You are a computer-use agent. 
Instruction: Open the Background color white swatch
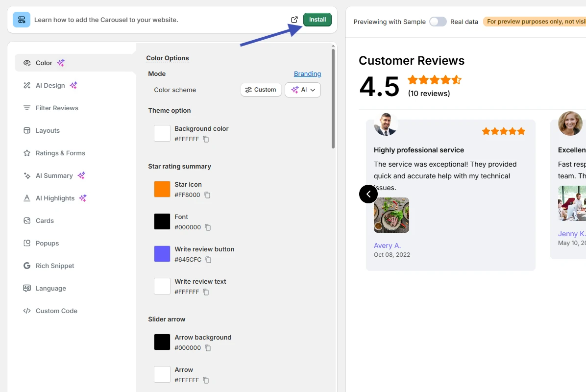162,133
